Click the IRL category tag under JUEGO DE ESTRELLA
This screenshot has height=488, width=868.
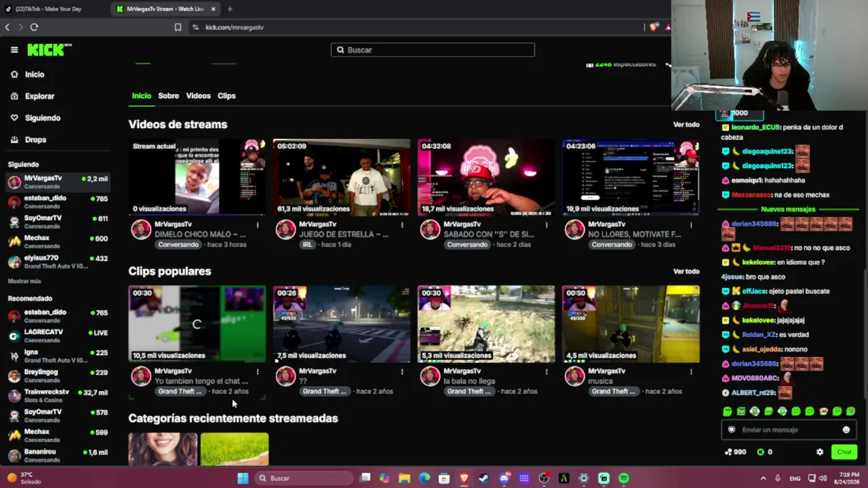tap(307, 245)
